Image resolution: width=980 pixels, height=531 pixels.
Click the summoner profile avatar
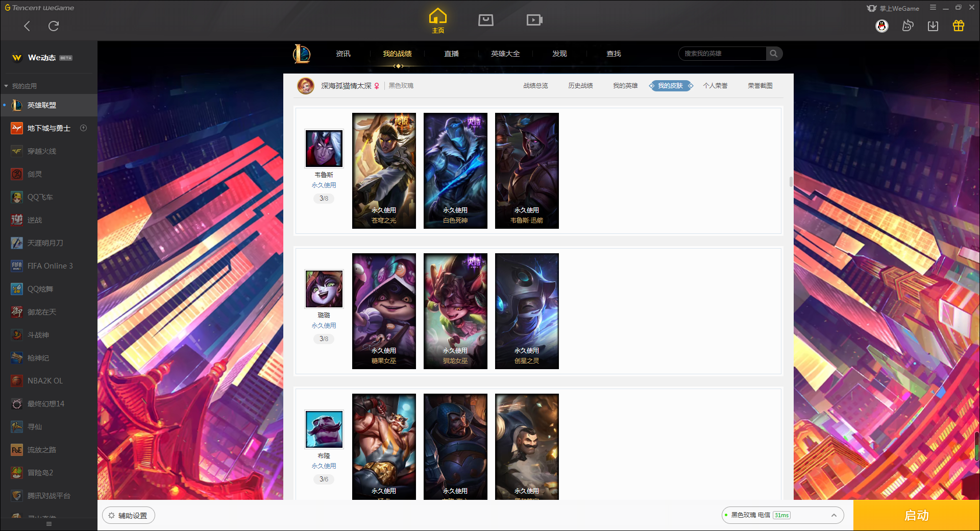(306, 86)
